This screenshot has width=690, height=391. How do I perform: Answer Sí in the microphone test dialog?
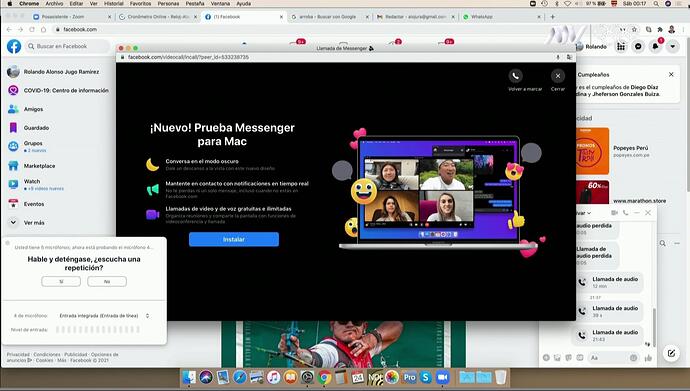(61, 281)
